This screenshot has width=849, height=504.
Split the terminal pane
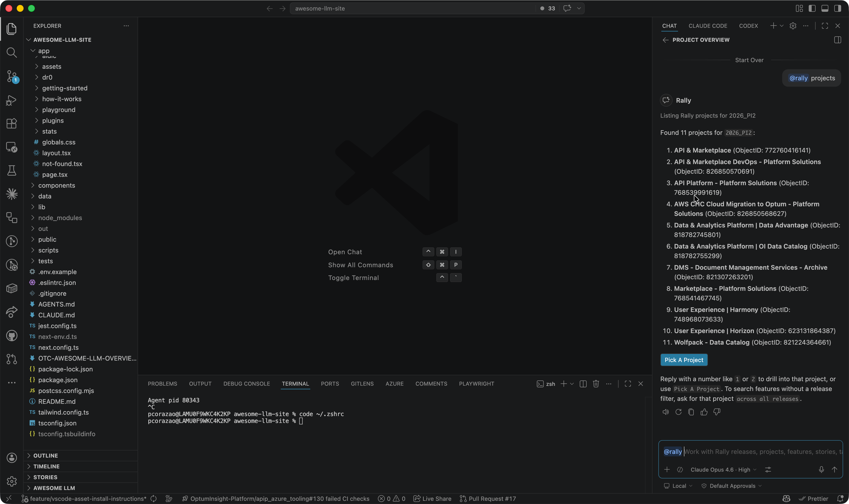[583, 384]
